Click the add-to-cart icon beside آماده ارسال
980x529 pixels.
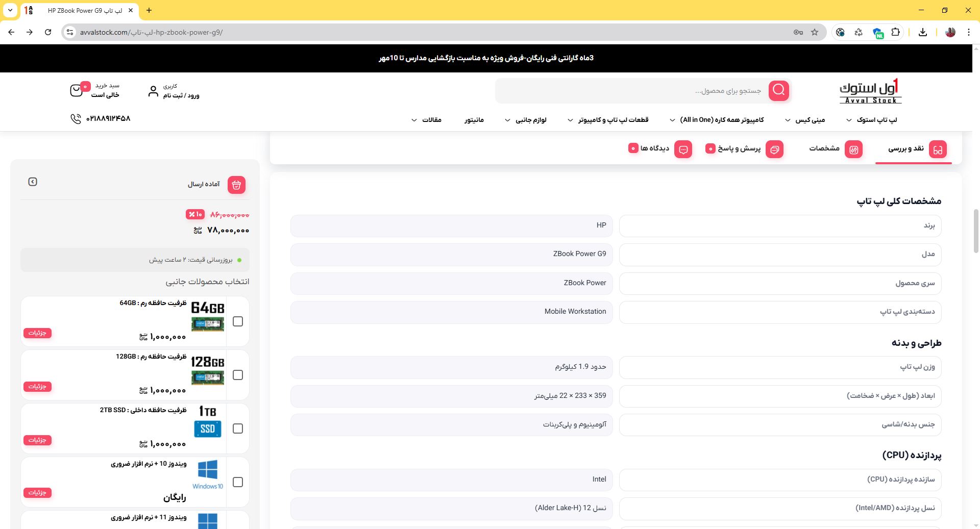pos(236,185)
